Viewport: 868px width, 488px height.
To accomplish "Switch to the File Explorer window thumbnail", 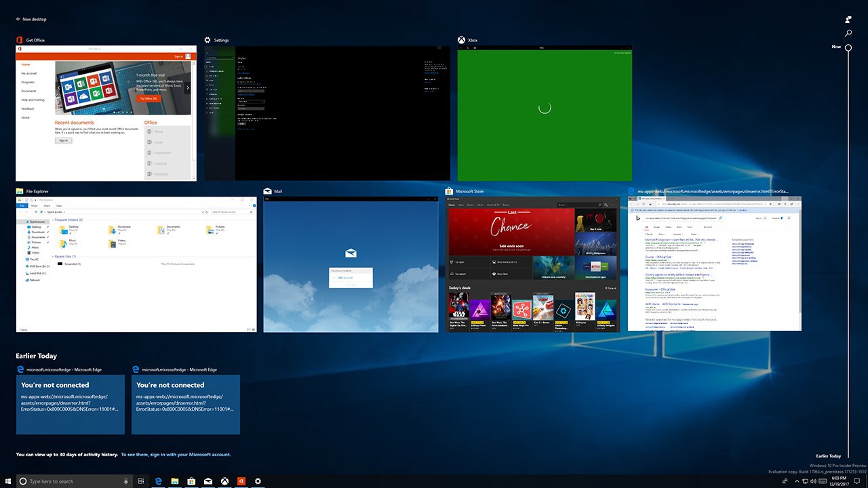I will [137, 264].
